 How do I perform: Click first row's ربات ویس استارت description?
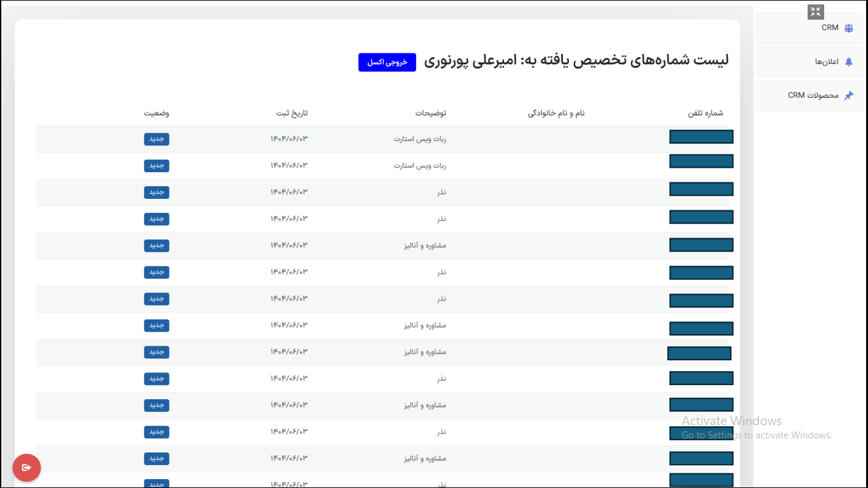[x=420, y=139]
